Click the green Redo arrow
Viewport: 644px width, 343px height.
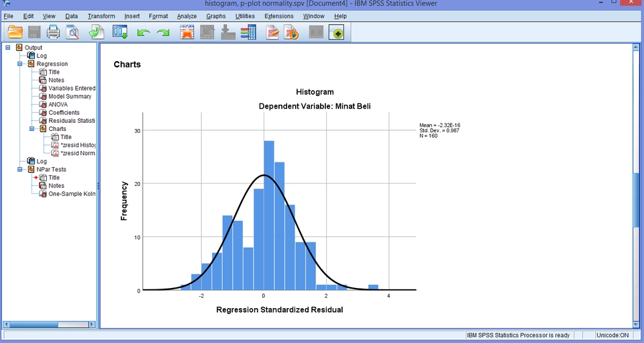click(163, 32)
